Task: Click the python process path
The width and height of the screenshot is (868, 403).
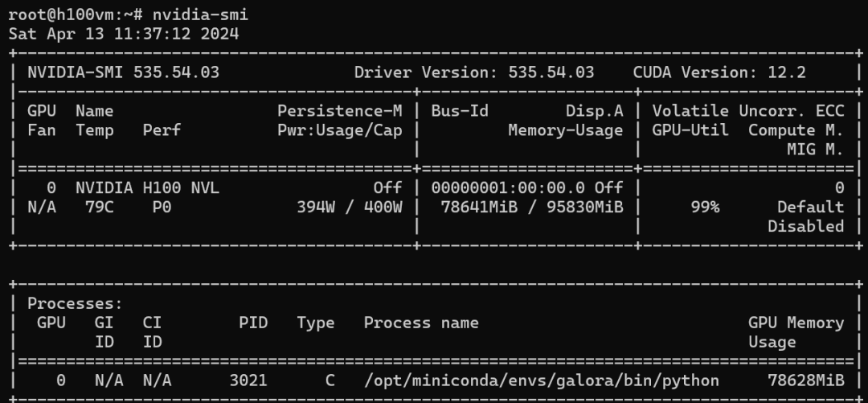Action: [x=542, y=380]
